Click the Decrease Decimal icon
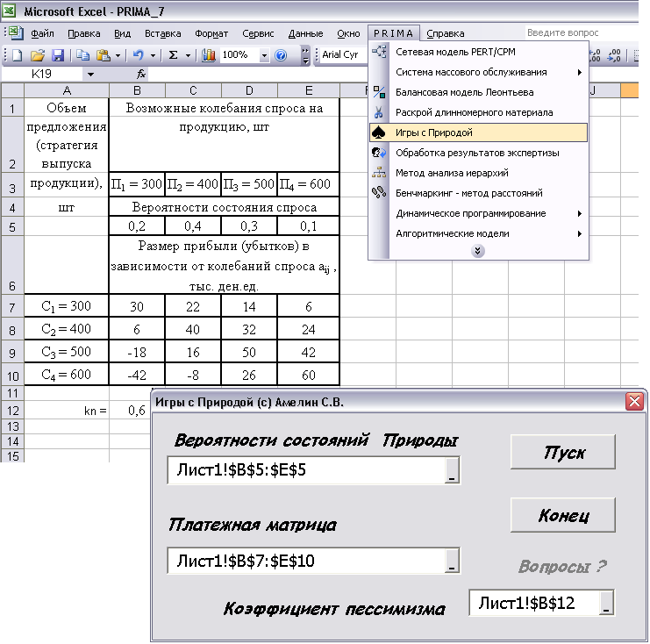Screen dimensions: 650x644 614,54
